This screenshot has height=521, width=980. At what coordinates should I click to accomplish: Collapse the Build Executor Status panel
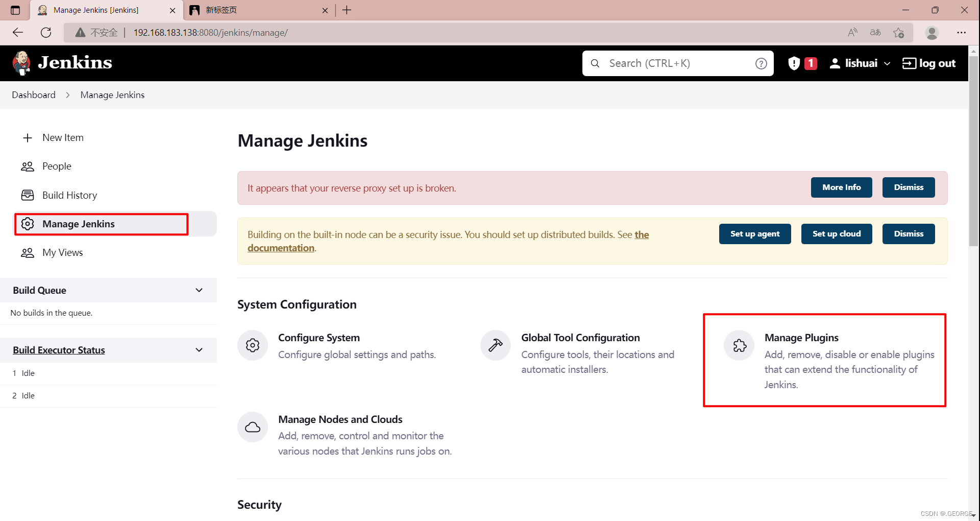click(x=199, y=350)
